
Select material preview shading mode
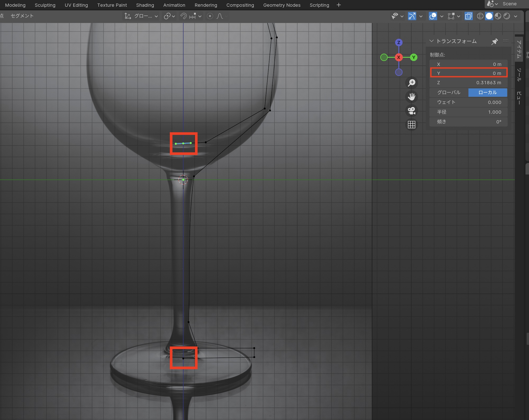coord(498,16)
